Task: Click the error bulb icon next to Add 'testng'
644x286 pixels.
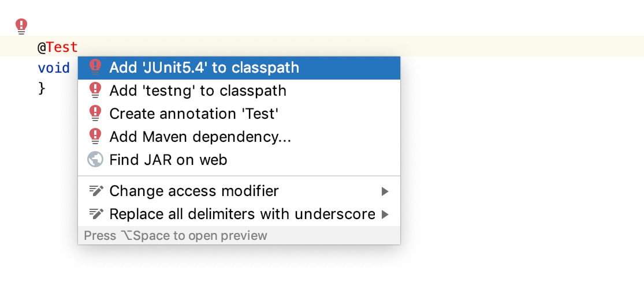Action: point(95,91)
